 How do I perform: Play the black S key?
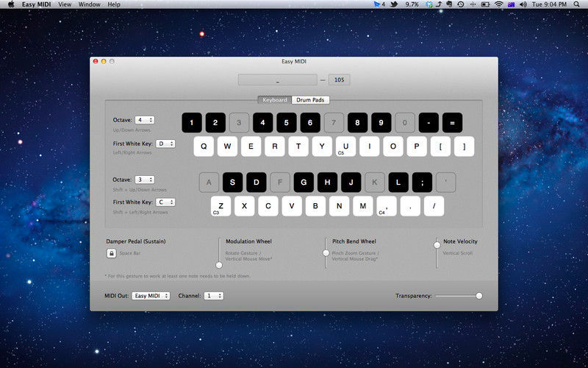[232, 183]
